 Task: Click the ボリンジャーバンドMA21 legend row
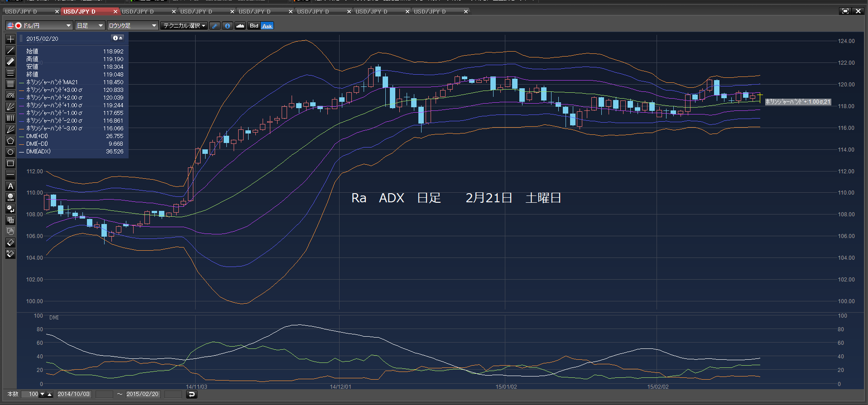pyautogui.click(x=72, y=82)
